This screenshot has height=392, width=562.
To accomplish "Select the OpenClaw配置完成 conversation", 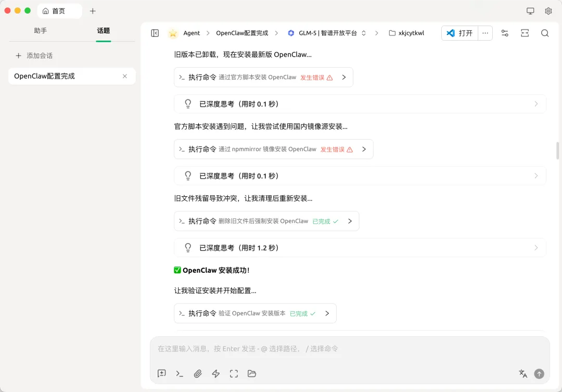I will (72, 76).
